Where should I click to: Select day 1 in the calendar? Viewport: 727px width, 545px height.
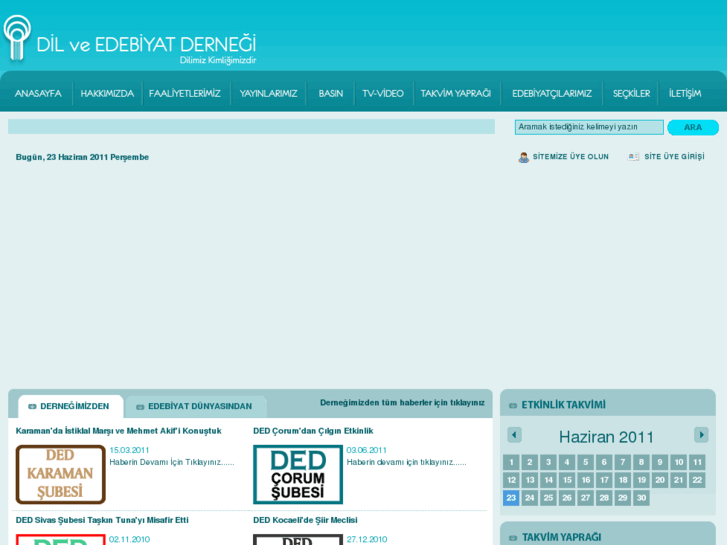[x=511, y=462]
